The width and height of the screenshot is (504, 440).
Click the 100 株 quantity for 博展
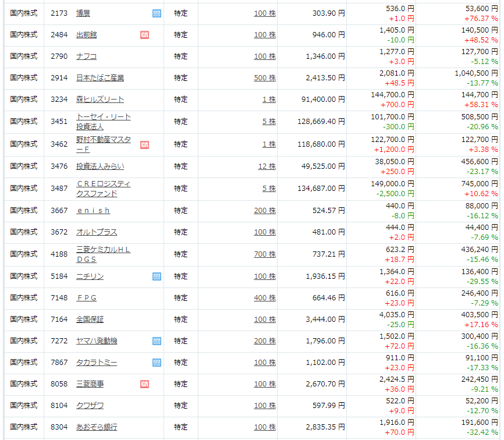tap(265, 13)
